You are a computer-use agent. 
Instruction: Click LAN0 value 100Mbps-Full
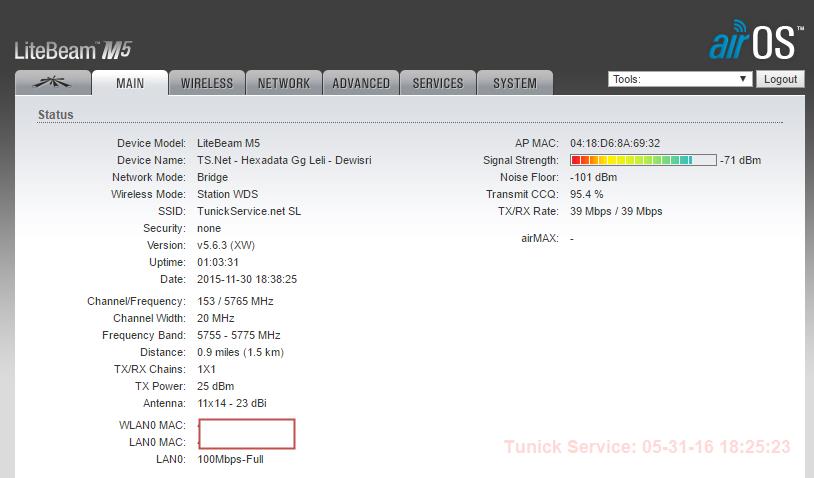(230, 459)
